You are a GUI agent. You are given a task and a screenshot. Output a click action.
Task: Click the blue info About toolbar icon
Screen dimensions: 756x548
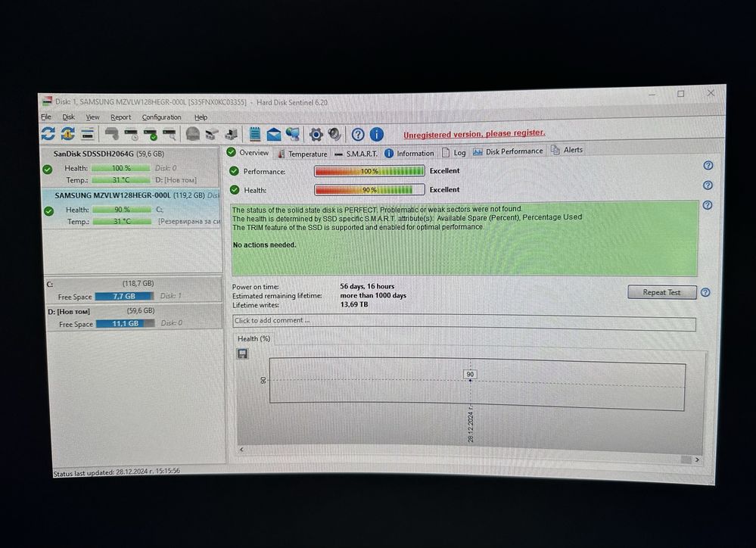(x=377, y=134)
